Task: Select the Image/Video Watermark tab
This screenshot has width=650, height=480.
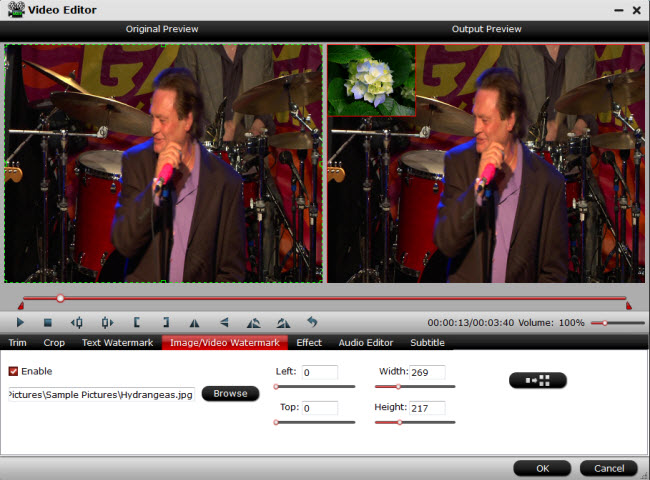Action: [x=225, y=343]
